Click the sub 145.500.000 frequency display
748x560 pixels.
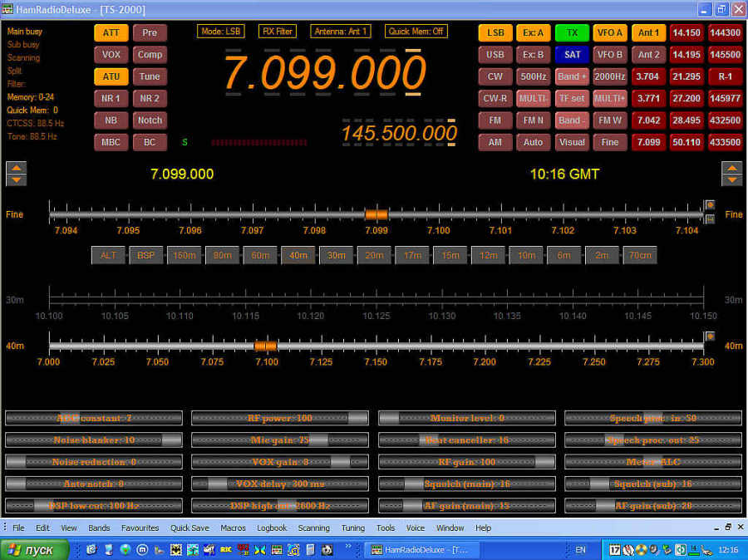(399, 133)
